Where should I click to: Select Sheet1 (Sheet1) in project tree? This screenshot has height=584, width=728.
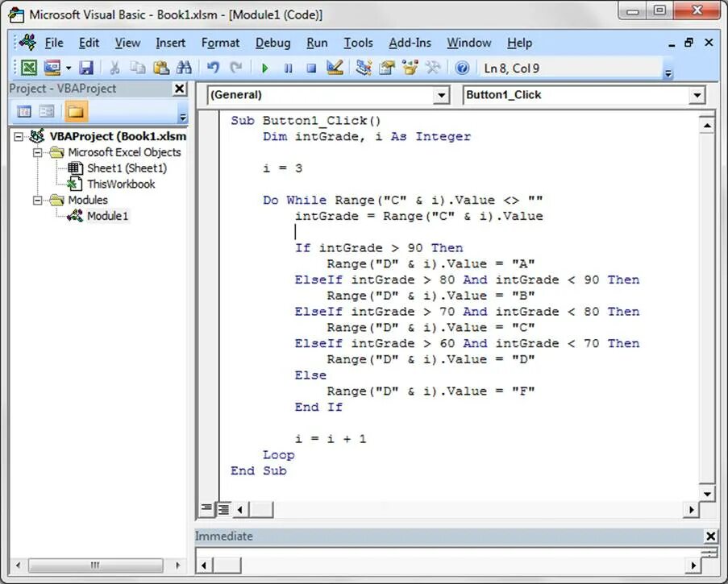[x=127, y=168]
